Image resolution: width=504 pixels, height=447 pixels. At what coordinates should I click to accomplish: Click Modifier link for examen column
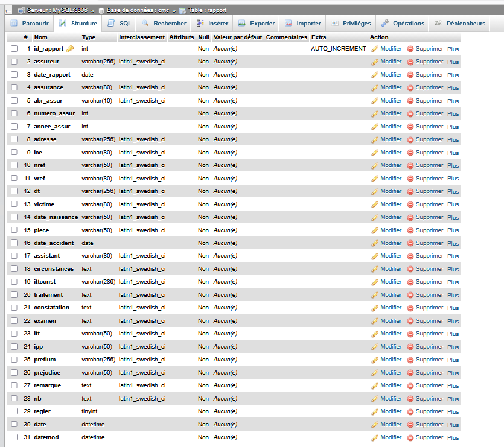391,321
